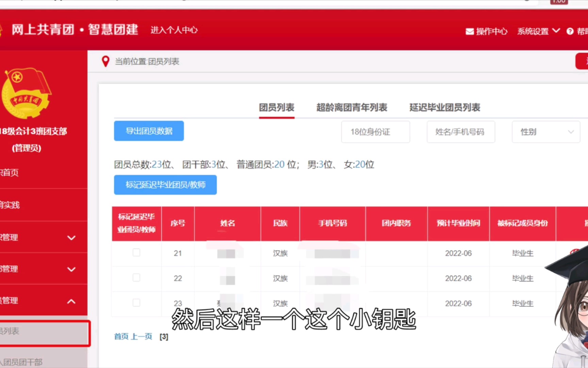Open the 系统设置 dropdown menu
588x368 pixels.
tap(538, 31)
